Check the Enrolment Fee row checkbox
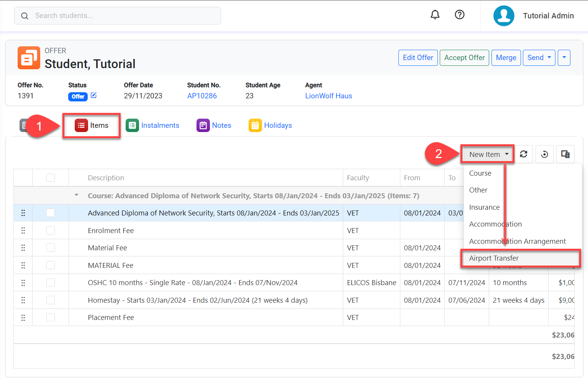The width and height of the screenshot is (588, 380). point(51,230)
